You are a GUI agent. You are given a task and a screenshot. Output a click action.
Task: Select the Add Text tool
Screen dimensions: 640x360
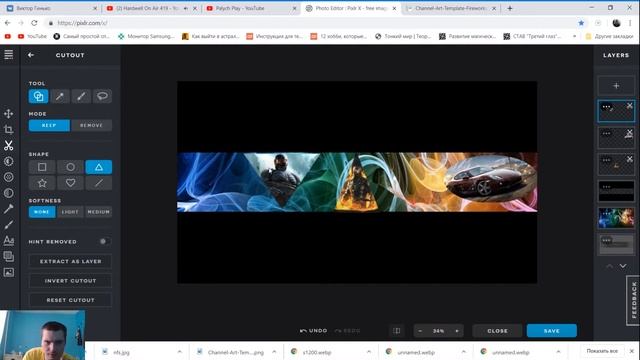9,240
